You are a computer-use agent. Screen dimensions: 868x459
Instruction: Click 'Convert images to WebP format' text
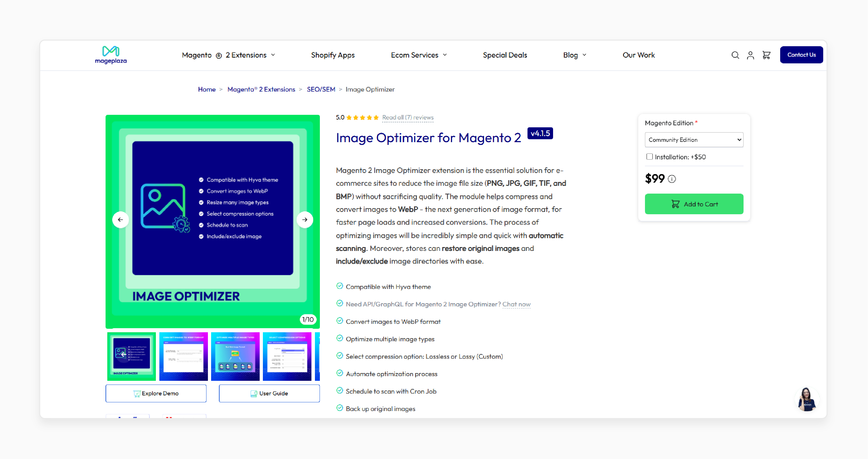pos(393,322)
